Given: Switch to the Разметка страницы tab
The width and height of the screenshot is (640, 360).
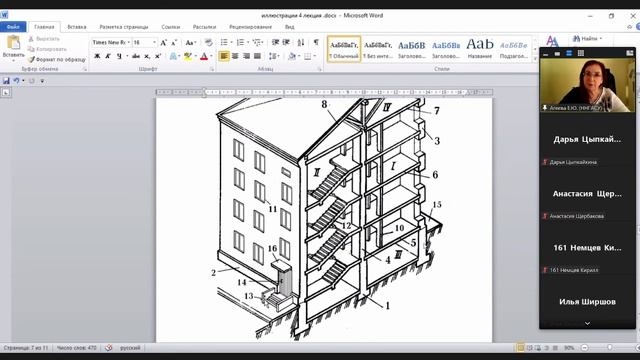Looking at the screenshot, I should pos(124,27).
